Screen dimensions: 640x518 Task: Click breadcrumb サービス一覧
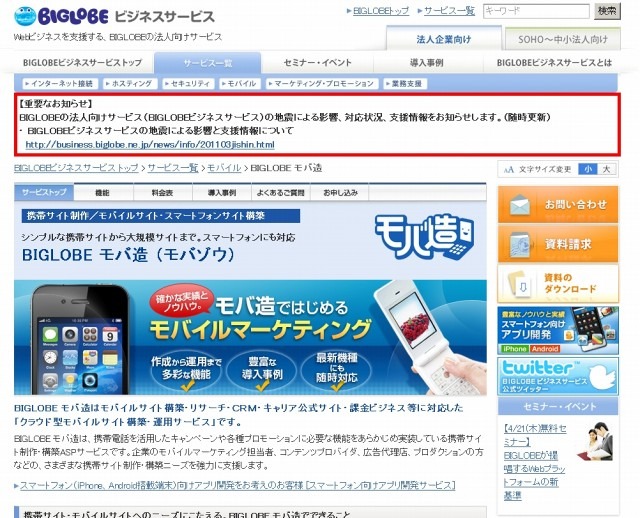(x=173, y=168)
